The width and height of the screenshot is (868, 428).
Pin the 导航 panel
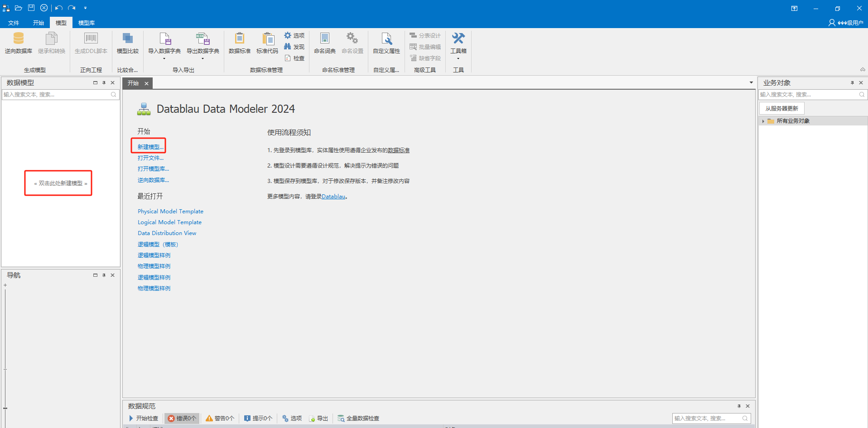click(x=104, y=275)
